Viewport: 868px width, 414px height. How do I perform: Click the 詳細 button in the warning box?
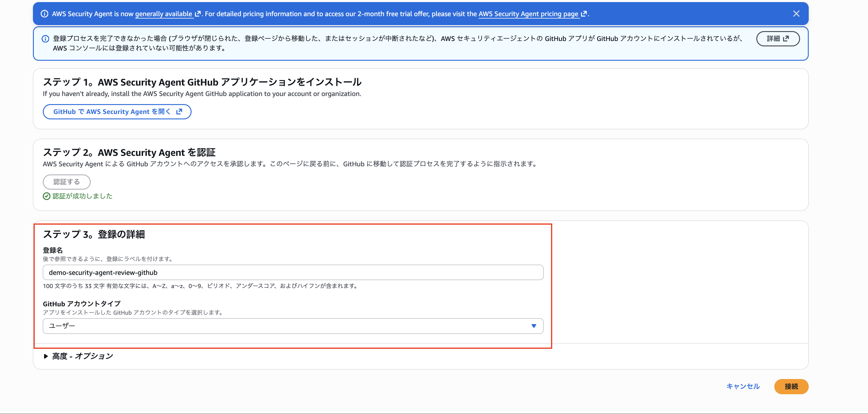[778, 38]
